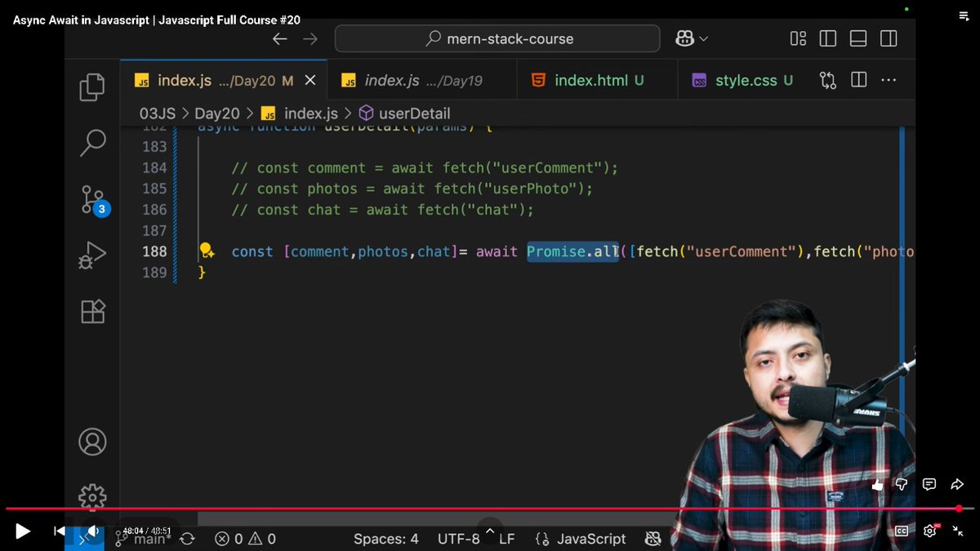This screenshot has width=980, height=551.
Task: Mute the video with the speaker icon
Action: (x=92, y=531)
